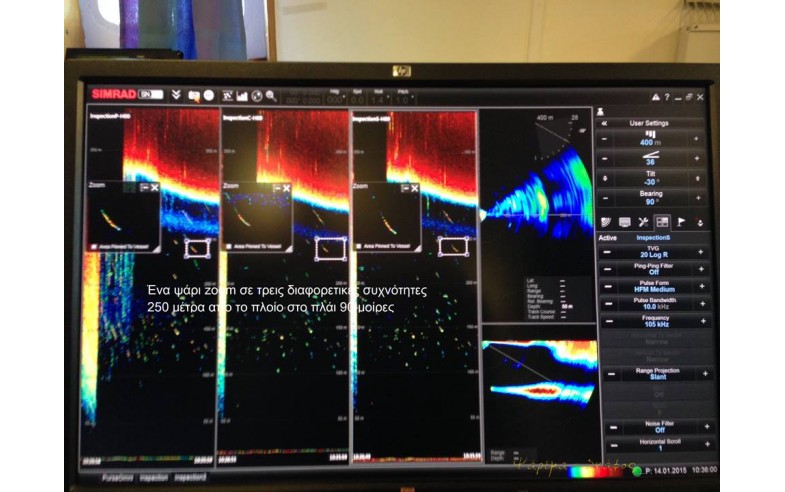Click minus on the TVG row
785x492 pixels.
pos(607,252)
